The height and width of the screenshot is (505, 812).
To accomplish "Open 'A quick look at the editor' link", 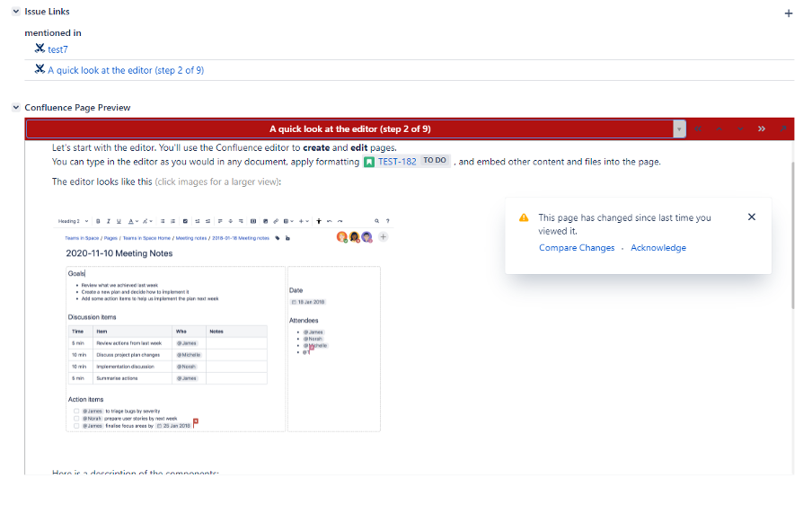I will click(x=126, y=70).
